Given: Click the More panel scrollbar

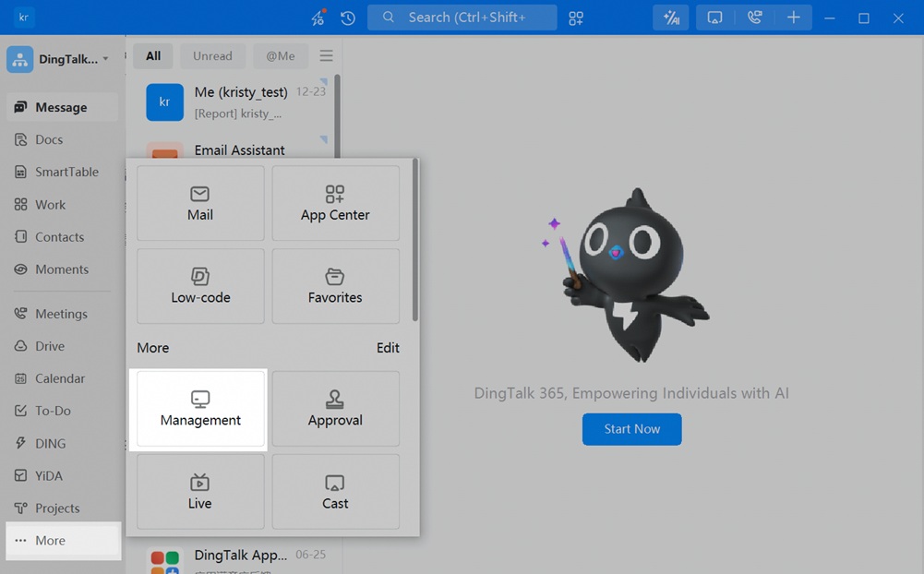Looking at the screenshot, I should [415, 240].
